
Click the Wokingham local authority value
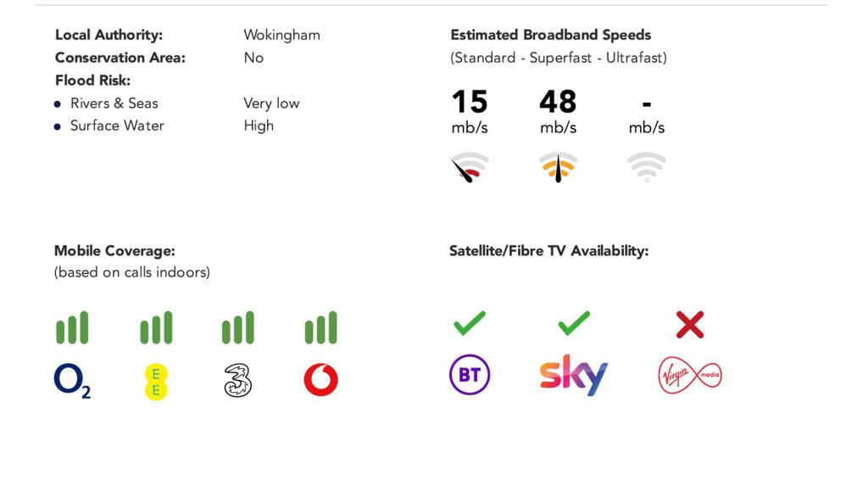tap(281, 35)
